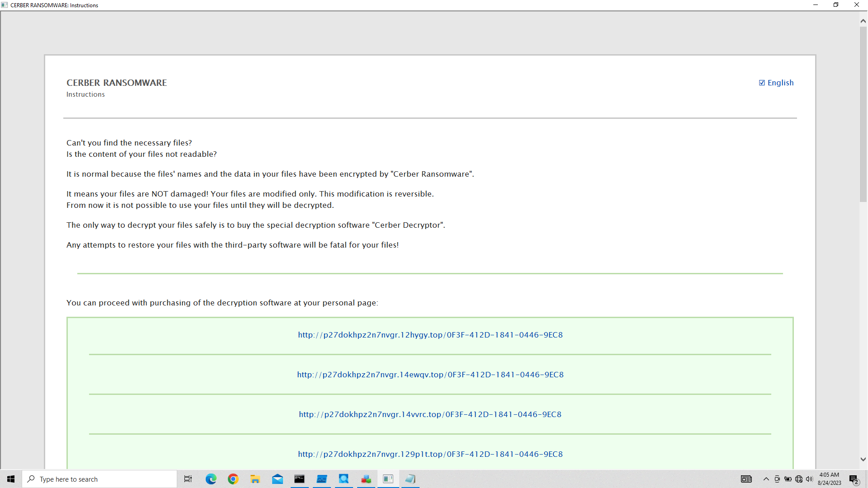Screen dimensions: 868x488
Task: Click the taskbar search box
Action: tap(99, 479)
